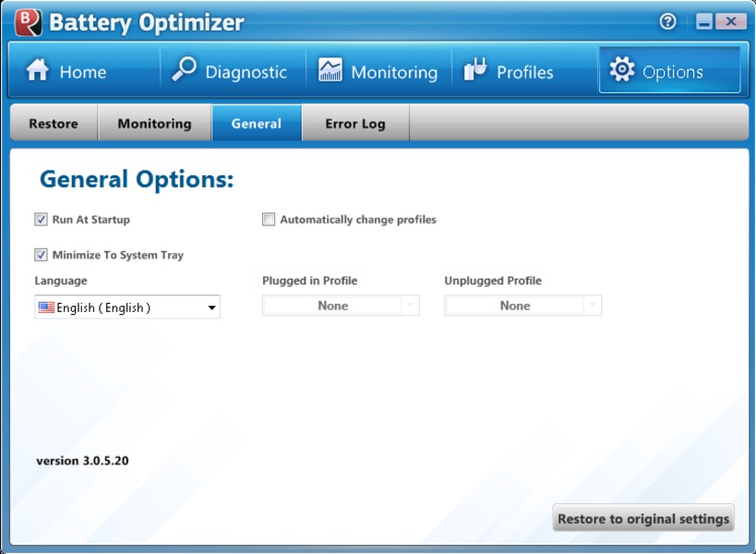This screenshot has width=756, height=554.
Task: Click the Language label
Action: pyautogui.click(x=61, y=281)
